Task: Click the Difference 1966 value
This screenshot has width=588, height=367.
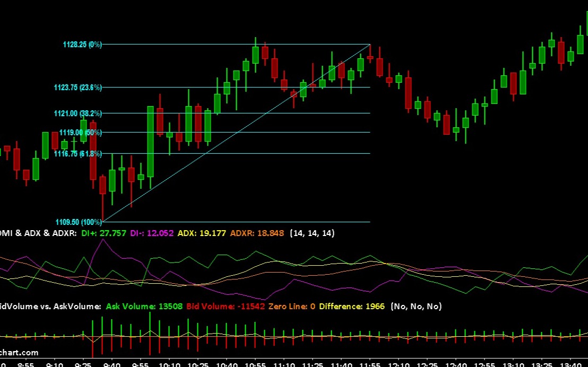Action: pos(352,307)
